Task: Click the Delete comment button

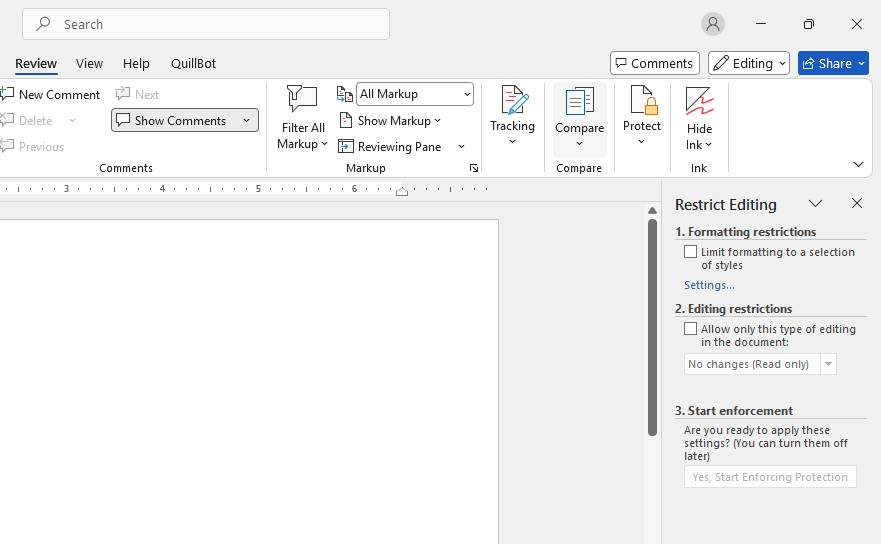Action: point(27,121)
